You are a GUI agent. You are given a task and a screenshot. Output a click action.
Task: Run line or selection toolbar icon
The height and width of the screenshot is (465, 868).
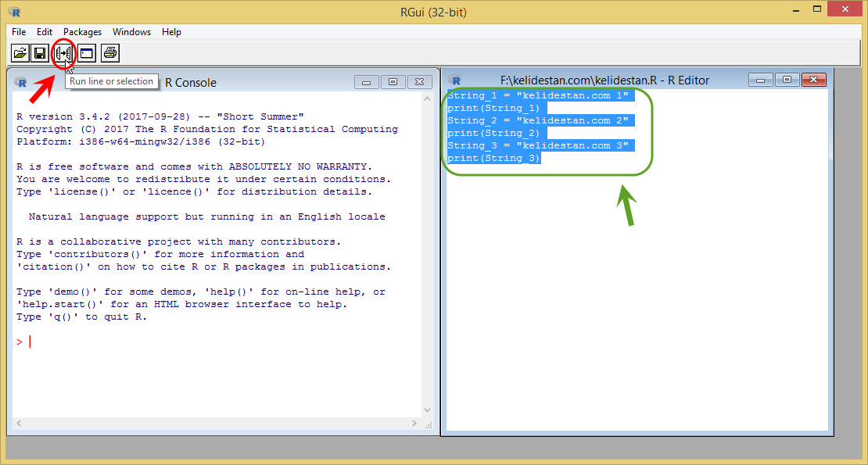click(x=63, y=53)
